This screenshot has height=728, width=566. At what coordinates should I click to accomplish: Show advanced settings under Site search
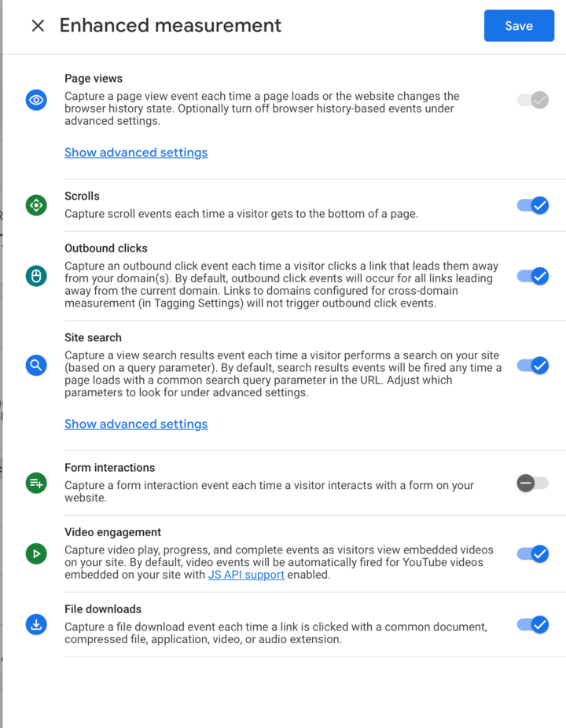[x=136, y=425]
